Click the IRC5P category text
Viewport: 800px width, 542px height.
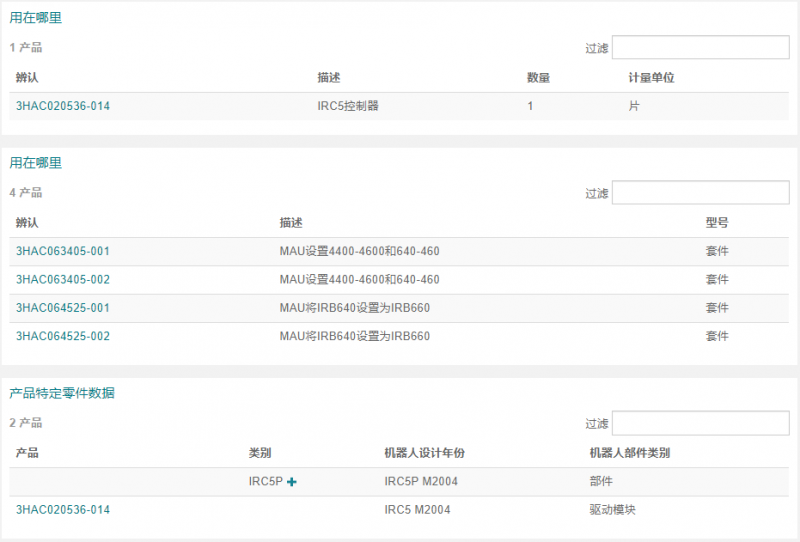point(265,481)
